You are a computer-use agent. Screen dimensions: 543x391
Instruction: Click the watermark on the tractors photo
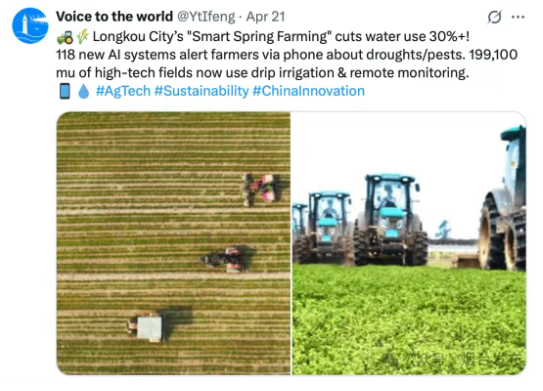click(x=454, y=360)
